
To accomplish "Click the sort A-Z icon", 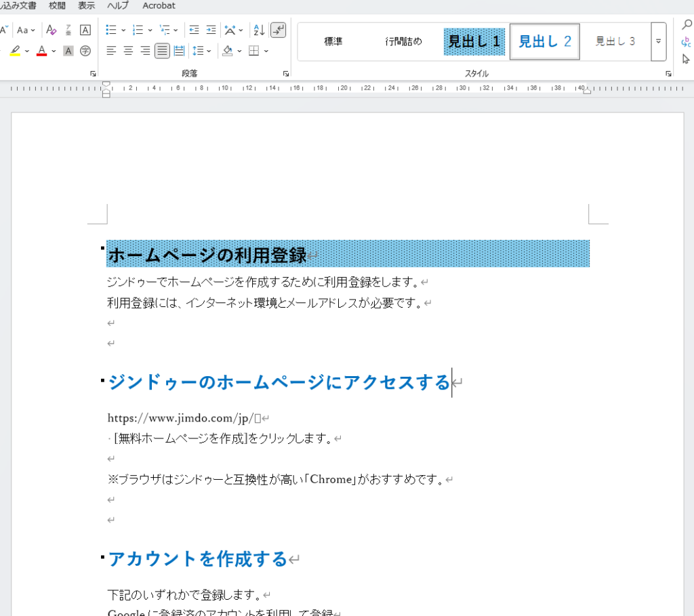I will pyautogui.click(x=258, y=30).
